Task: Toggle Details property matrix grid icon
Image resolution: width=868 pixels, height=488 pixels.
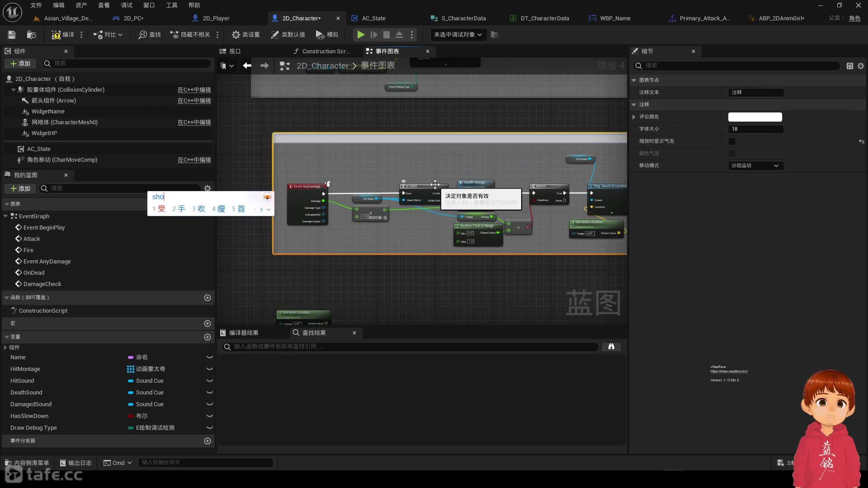Action: pos(850,66)
